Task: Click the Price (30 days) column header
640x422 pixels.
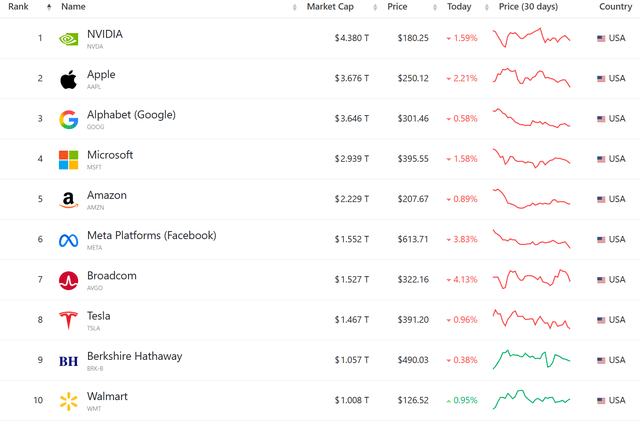Action: tap(528, 7)
